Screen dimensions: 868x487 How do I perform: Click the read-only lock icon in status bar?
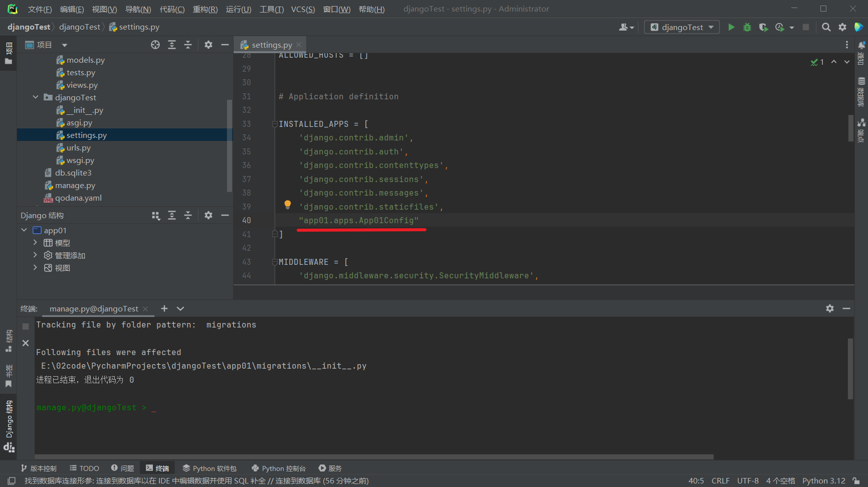[x=856, y=480]
